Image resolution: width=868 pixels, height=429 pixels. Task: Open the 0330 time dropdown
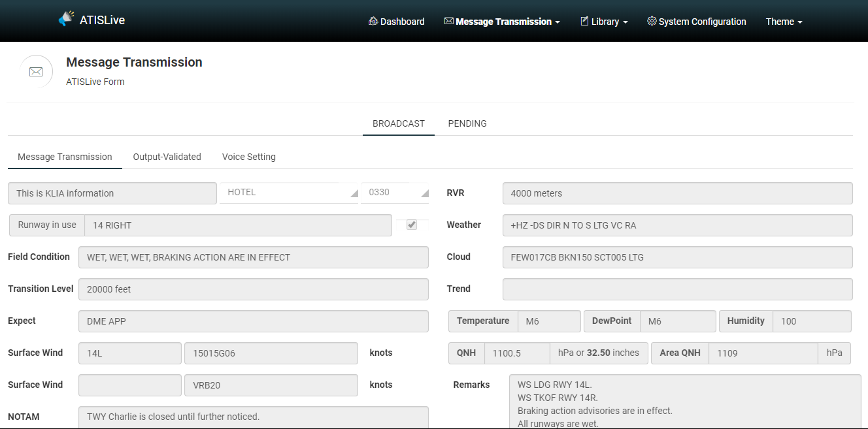(x=394, y=193)
